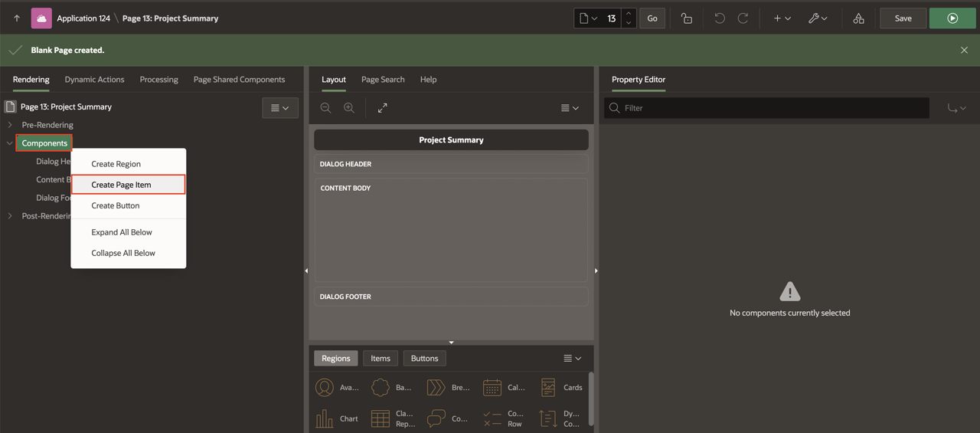The height and width of the screenshot is (433, 980).
Task: Choose Create Page Item from context menu
Action: tap(121, 185)
